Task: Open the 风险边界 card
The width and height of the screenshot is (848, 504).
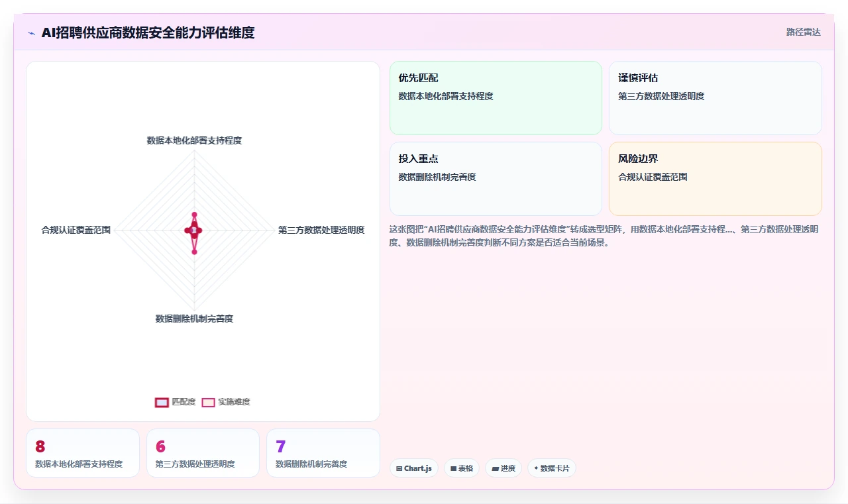Action: pyautogui.click(x=715, y=179)
